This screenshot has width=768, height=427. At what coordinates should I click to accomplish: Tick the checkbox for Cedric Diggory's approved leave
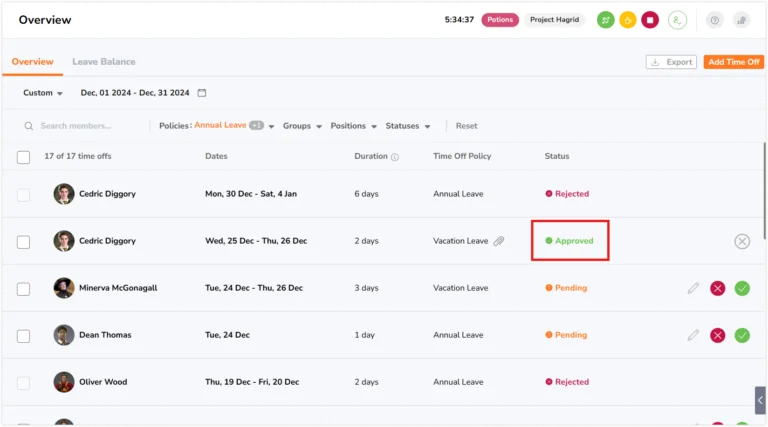pos(24,242)
